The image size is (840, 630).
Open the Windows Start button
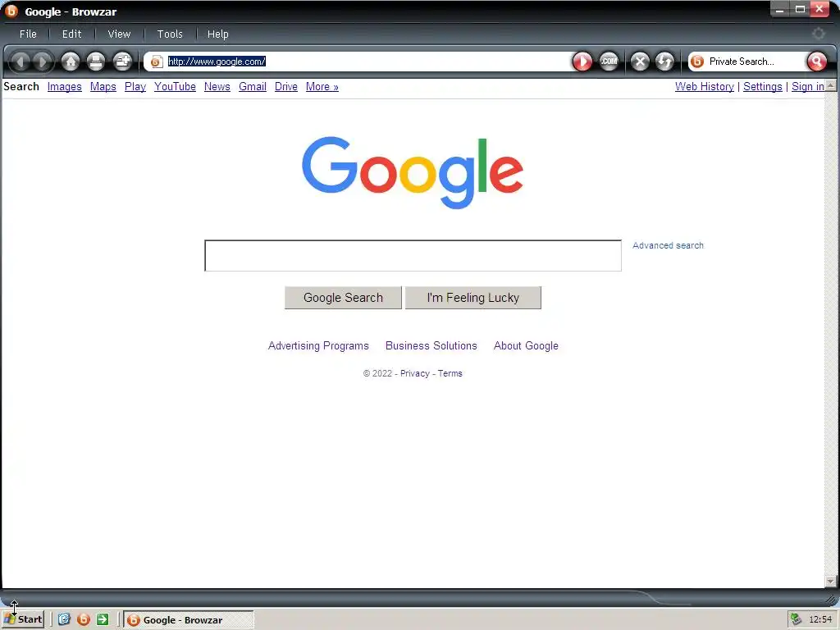pyautogui.click(x=22, y=620)
